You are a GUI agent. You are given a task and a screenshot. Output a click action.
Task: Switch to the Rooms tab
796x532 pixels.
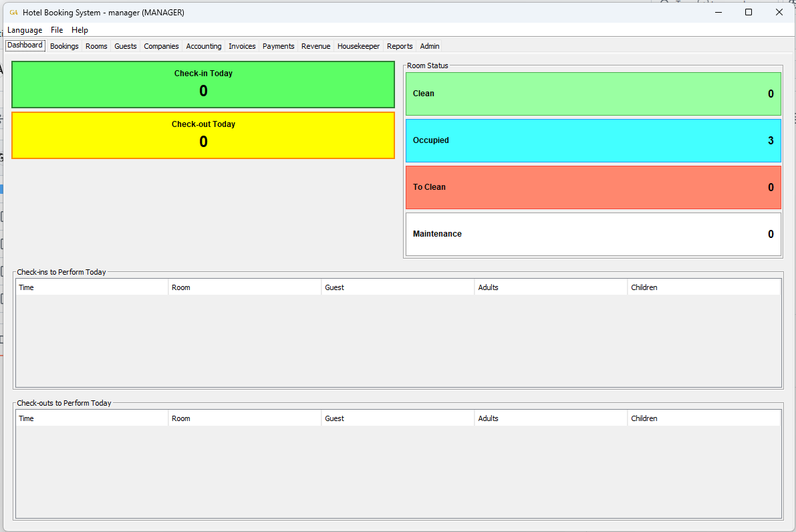(x=96, y=45)
